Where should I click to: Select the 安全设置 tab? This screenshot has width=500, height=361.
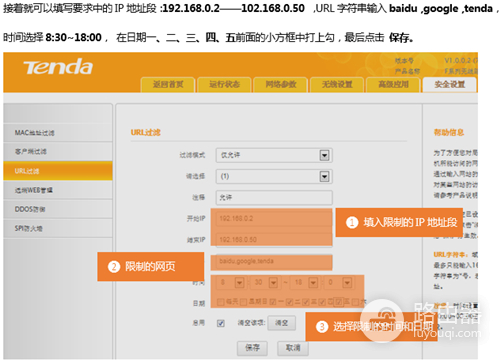(x=450, y=84)
